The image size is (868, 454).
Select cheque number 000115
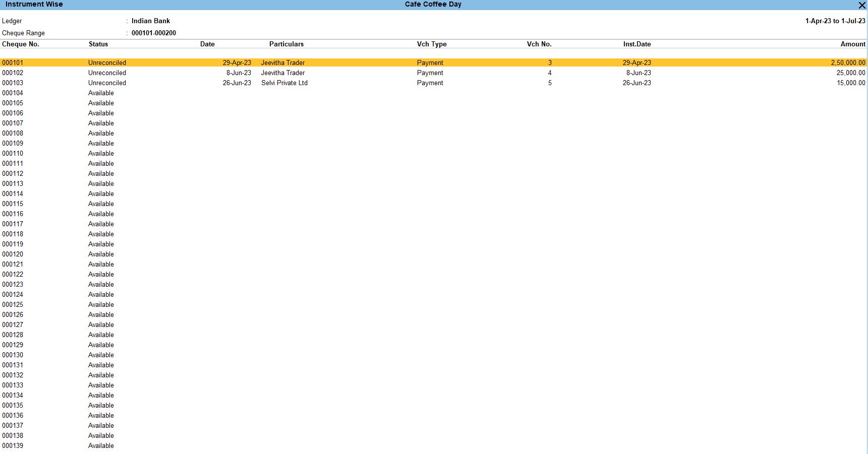pyautogui.click(x=13, y=204)
